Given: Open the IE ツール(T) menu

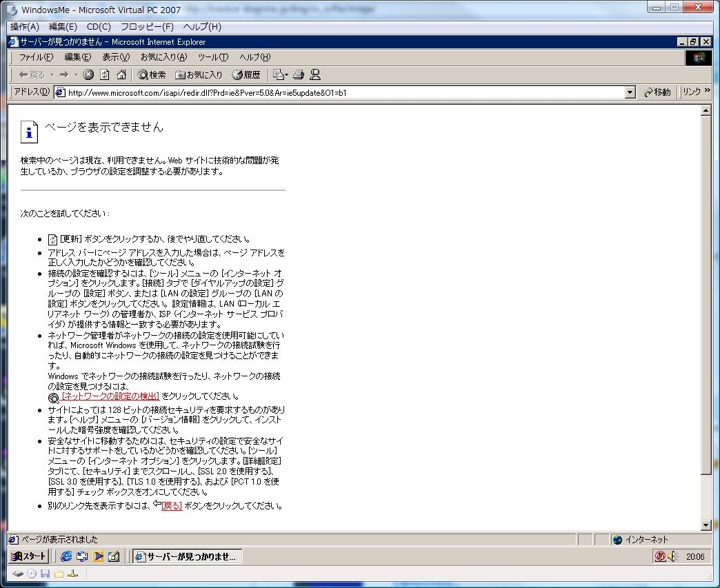Looking at the screenshot, I should [x=213, y=57].
